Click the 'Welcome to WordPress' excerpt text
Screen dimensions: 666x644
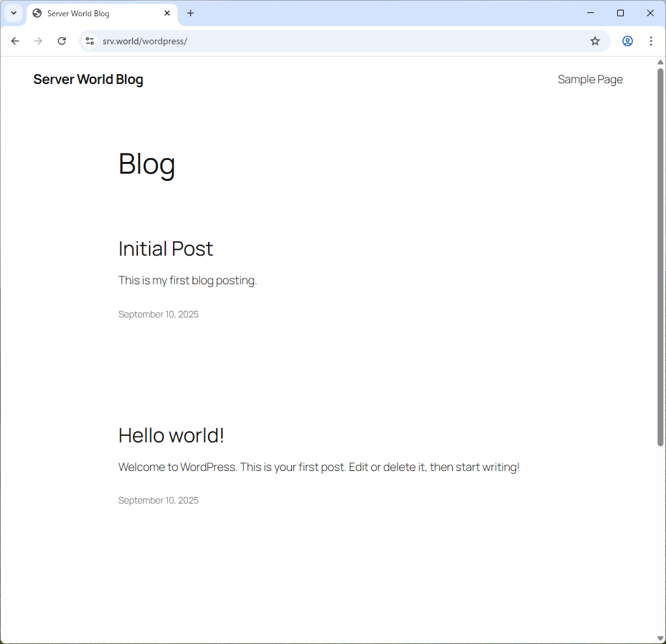pyautogui.click(x=319, y=467)
